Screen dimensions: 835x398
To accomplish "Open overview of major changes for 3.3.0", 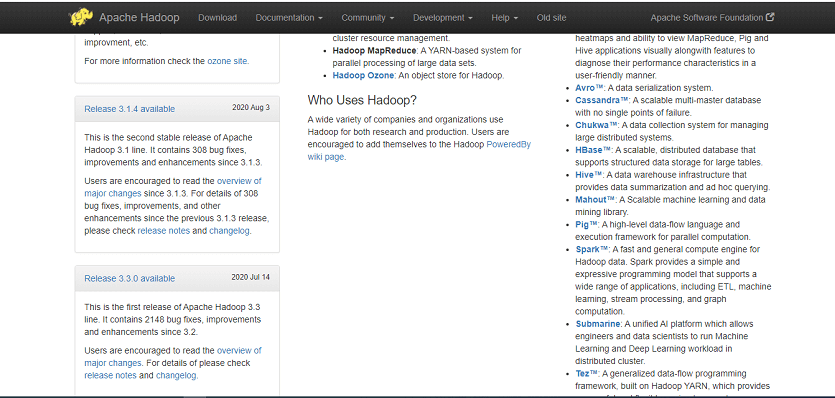I will point(173,356).
